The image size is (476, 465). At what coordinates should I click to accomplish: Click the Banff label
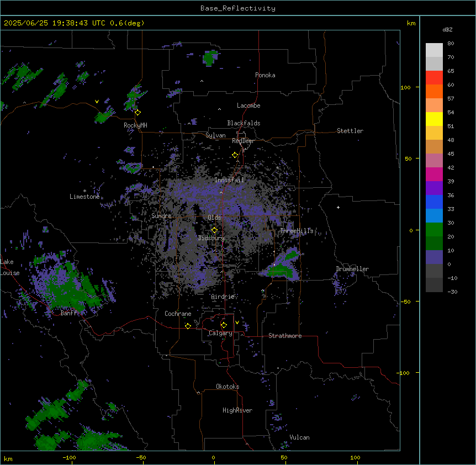coord(68,313)
